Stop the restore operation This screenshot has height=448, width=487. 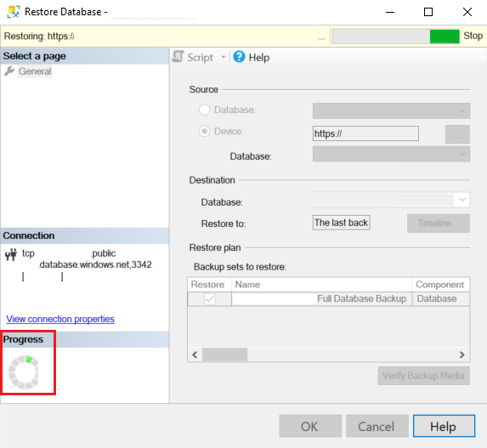473,36
